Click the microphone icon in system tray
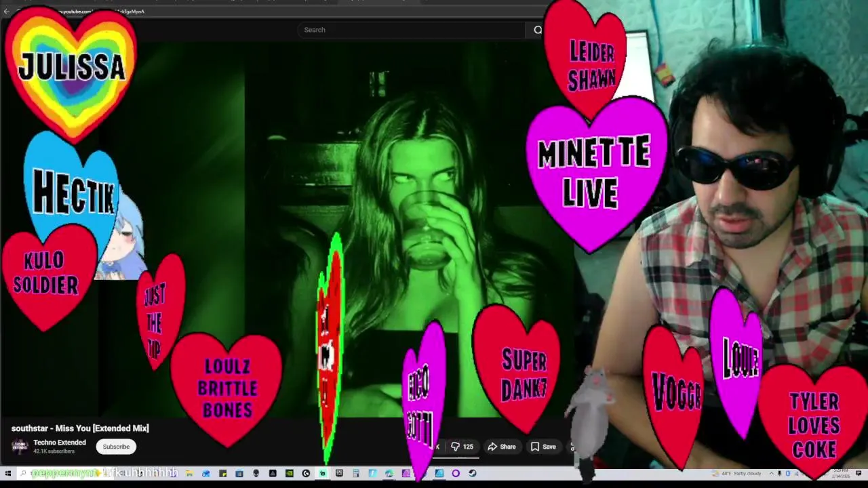The height and width of the screenshot is (488, 868). tap(780, 473)
